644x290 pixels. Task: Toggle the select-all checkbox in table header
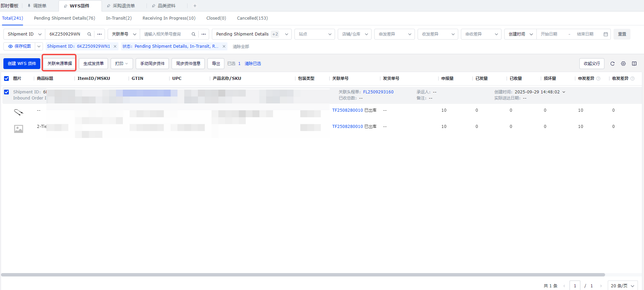click(6, 79)
